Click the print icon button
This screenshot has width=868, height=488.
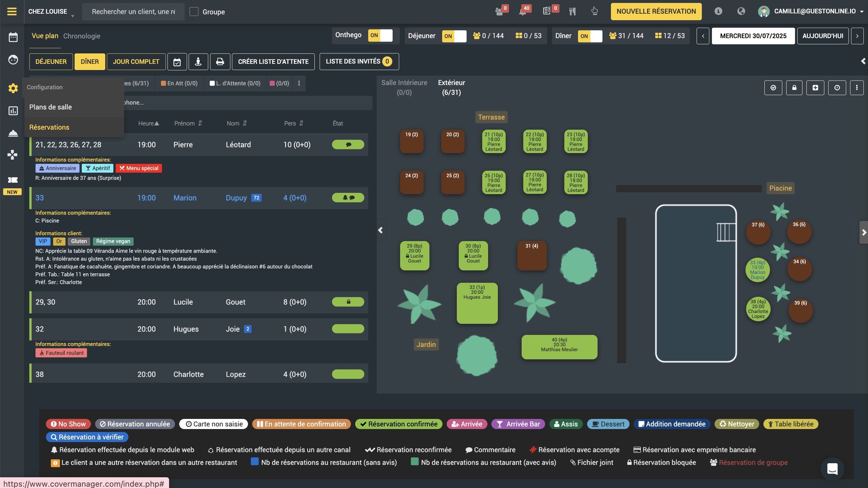click(220, 62)
